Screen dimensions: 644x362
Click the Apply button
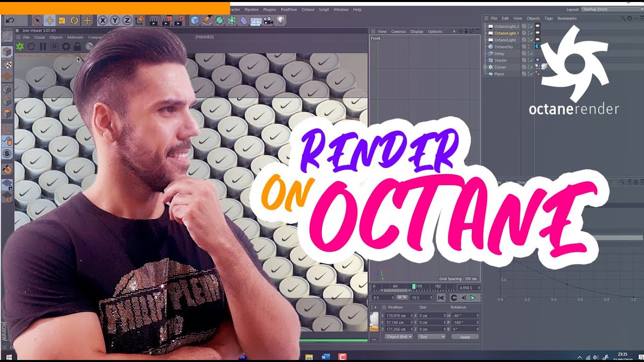(x=465, y=337)
